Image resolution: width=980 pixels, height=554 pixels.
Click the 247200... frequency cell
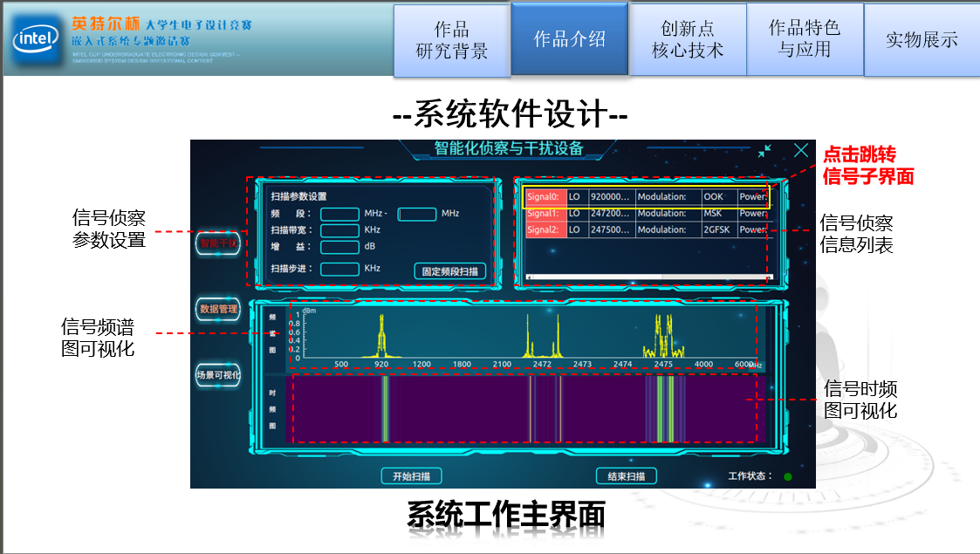(612, 213)
